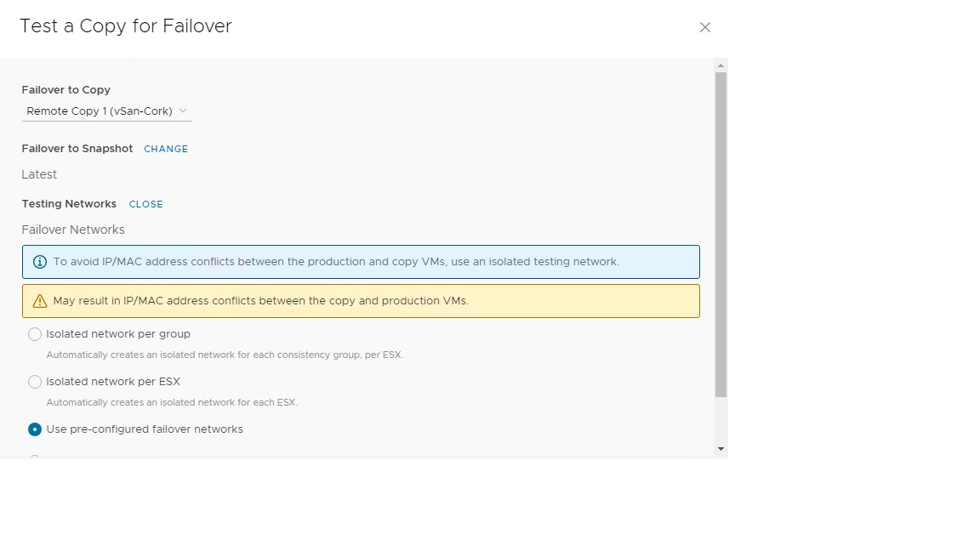
Task: Click the chevron on the Failover to Copy selector
Action: 183,111
